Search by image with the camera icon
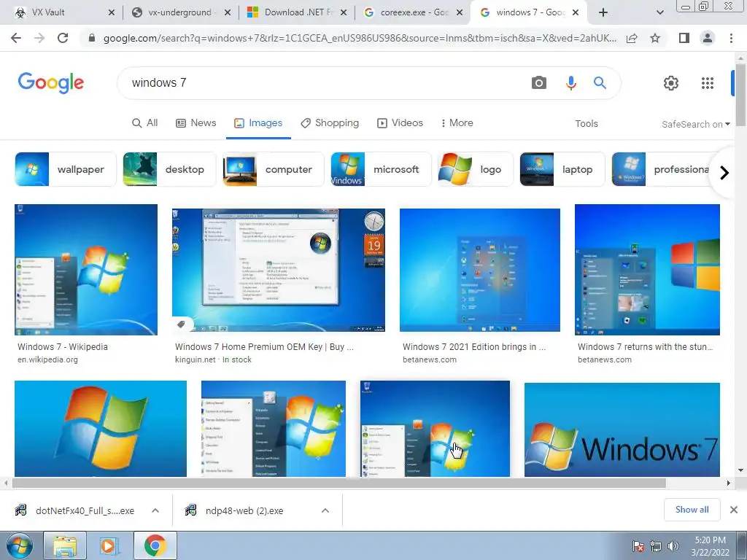 coord(539,83)
